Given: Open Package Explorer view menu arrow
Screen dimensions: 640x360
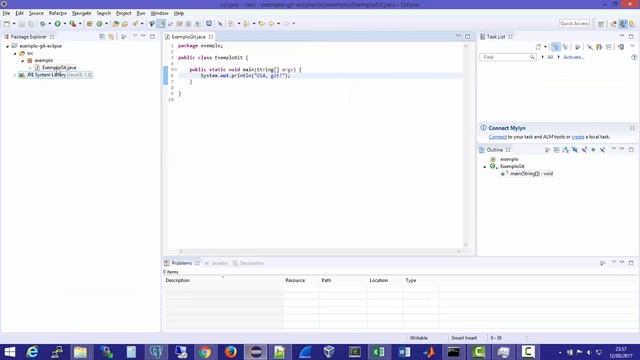Looking at the screenshot, I should point(135,36).
